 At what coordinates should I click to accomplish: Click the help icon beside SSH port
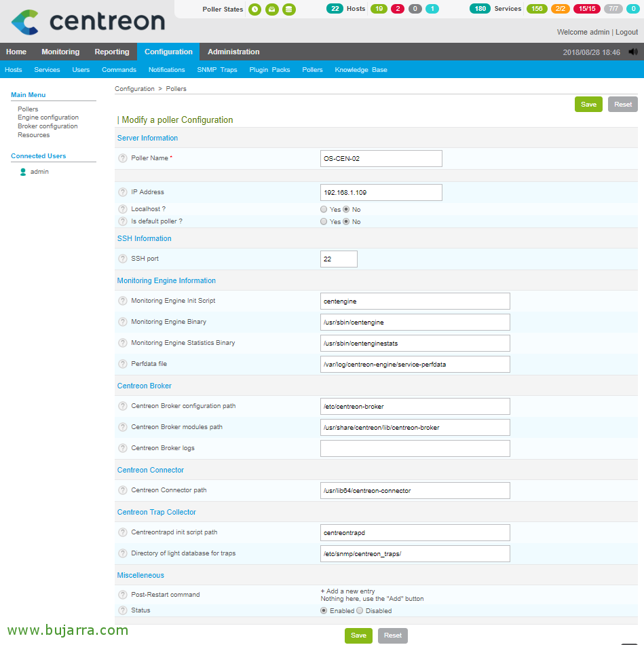[x=123, y=259]
